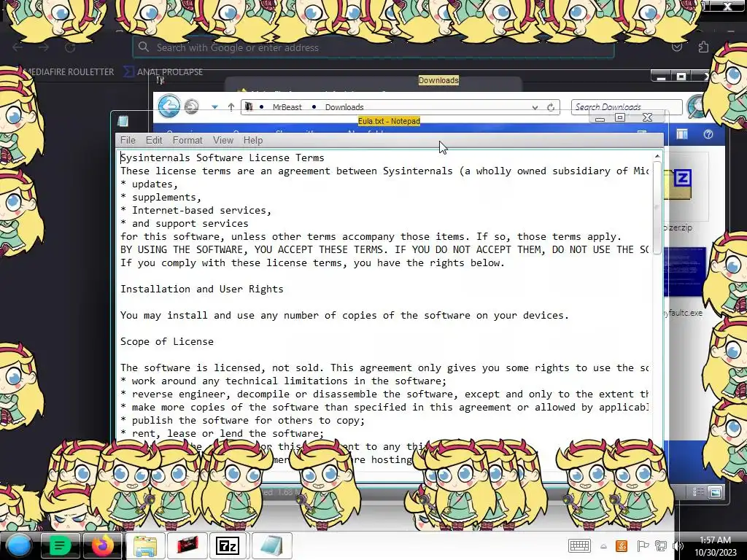Open Explorer help question mark icon
Image resolution: width=747 pixels, height=560 pixels.
(x=708, y=135)
